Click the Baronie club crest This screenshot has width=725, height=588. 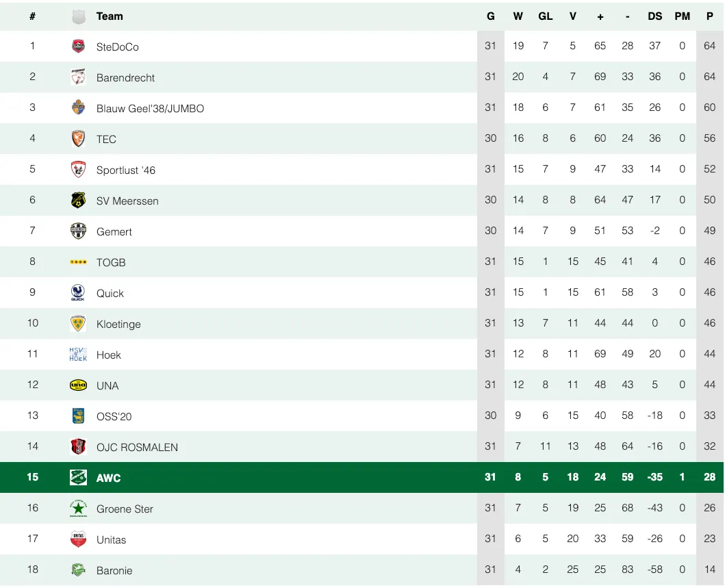(79, 570)
